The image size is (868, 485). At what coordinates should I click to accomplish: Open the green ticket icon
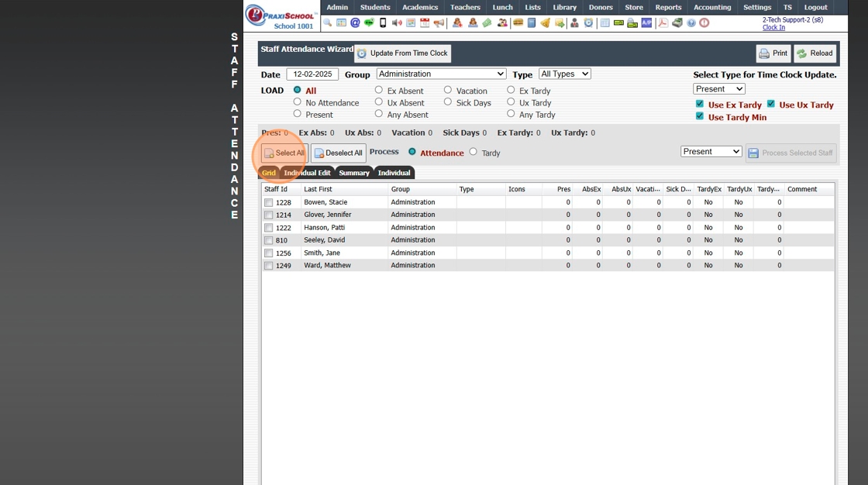[487, 22]
